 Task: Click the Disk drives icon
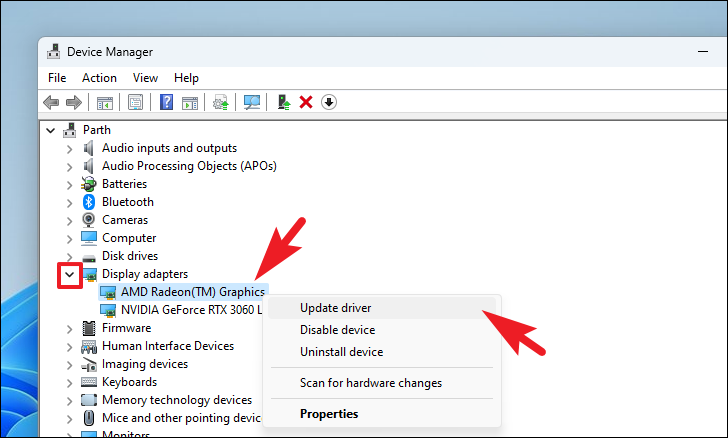(89, 256)
